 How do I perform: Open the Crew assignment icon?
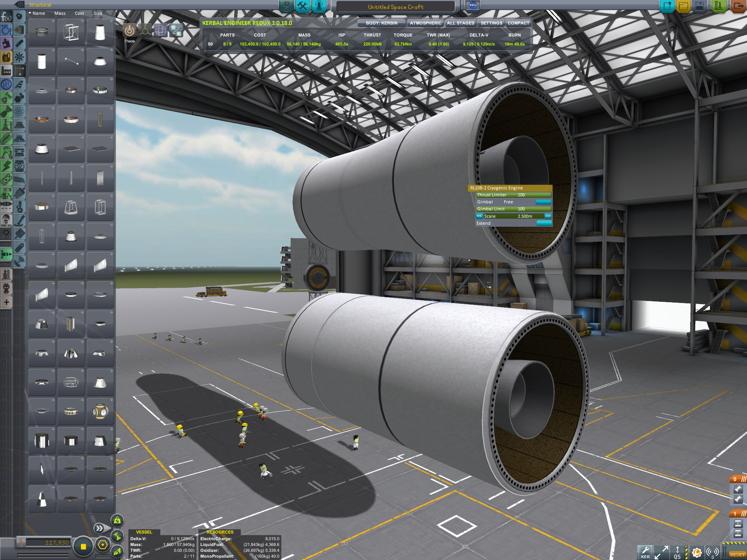point(319,6)
